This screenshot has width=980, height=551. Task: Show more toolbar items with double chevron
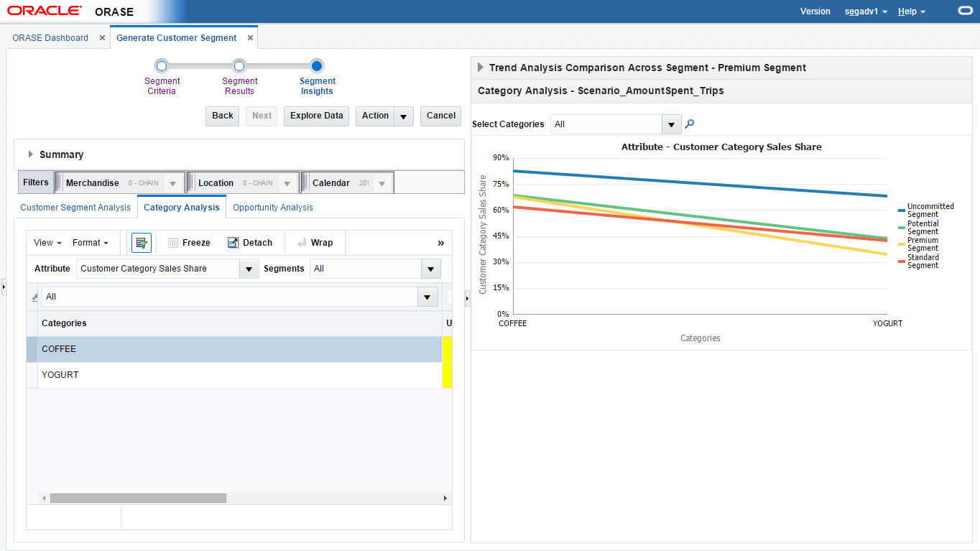(x=441, y=243)
